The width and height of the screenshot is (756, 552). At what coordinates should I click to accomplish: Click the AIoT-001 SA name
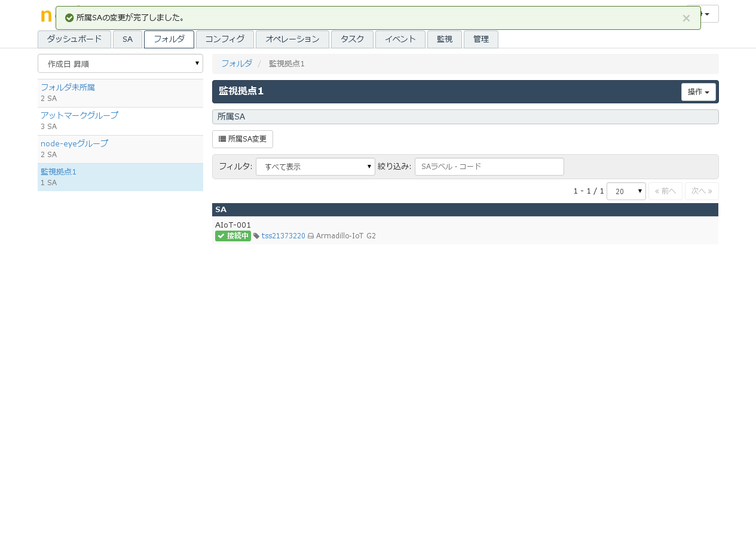click(233, 225)
